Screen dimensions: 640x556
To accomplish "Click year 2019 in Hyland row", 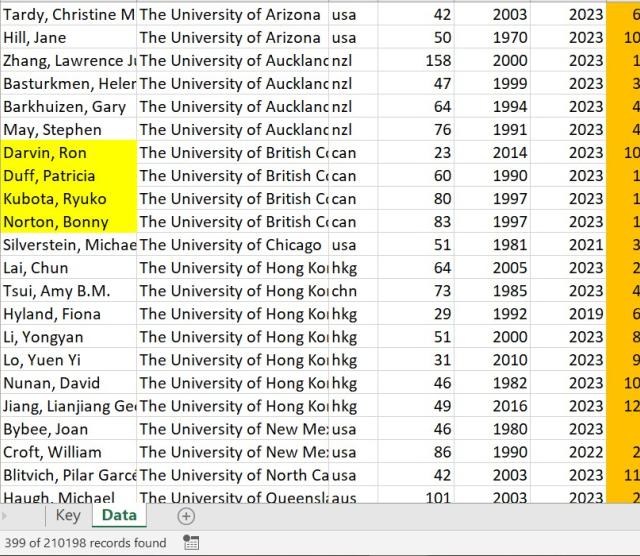I will (569, 314).
